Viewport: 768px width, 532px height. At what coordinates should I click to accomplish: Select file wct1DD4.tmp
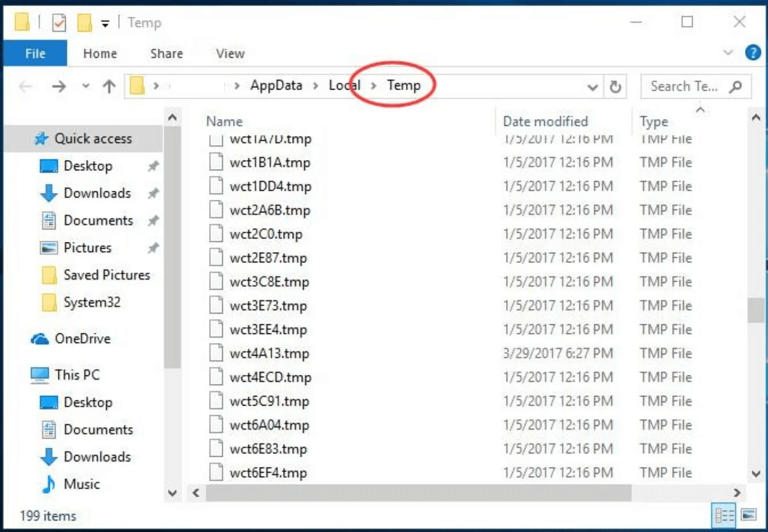click(x=270, y=186)
